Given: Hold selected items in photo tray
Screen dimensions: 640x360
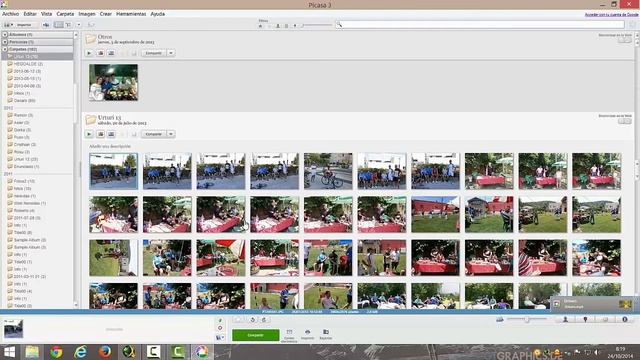Looking at the screenshot, I should point(220,320).
